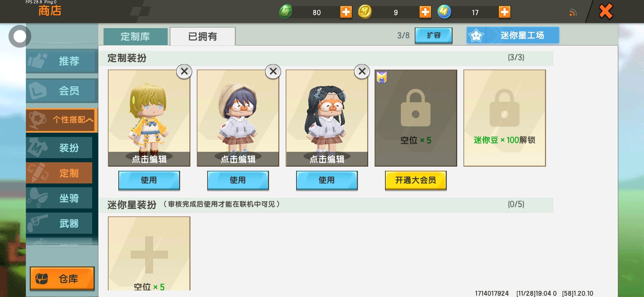
Task: Remove the beanie hat outfit
Action: [273, 71]
